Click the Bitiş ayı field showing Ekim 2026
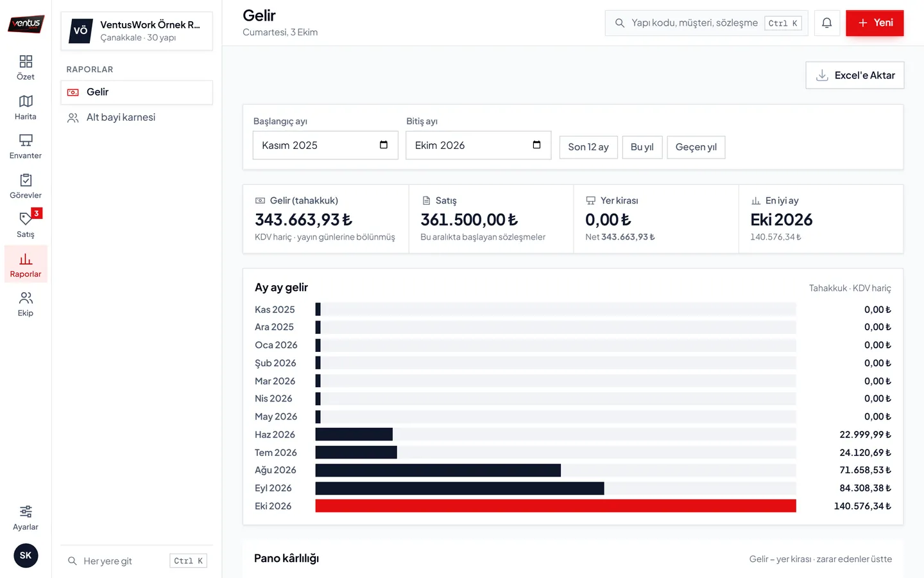 (x=478, y=145)
